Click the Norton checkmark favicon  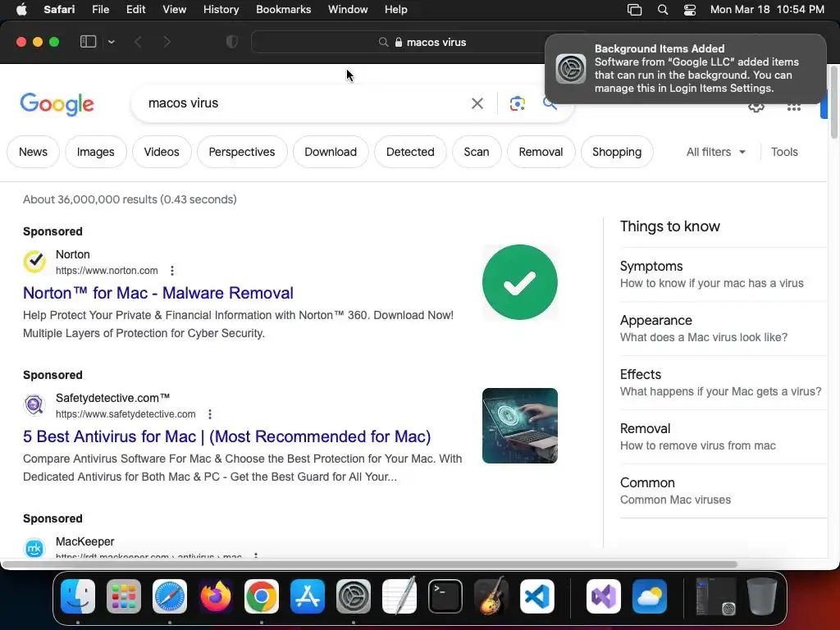coord(34,262)
